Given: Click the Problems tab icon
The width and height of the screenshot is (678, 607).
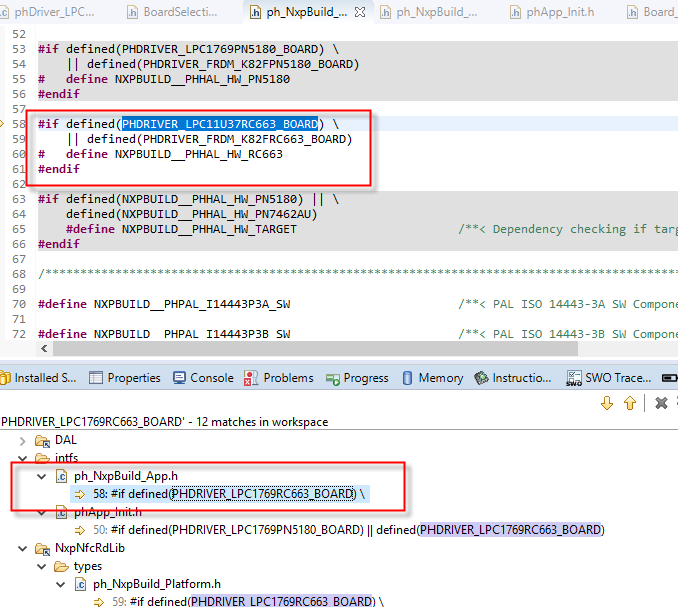Looking at the screenshot, I should [x=251, y=378].
